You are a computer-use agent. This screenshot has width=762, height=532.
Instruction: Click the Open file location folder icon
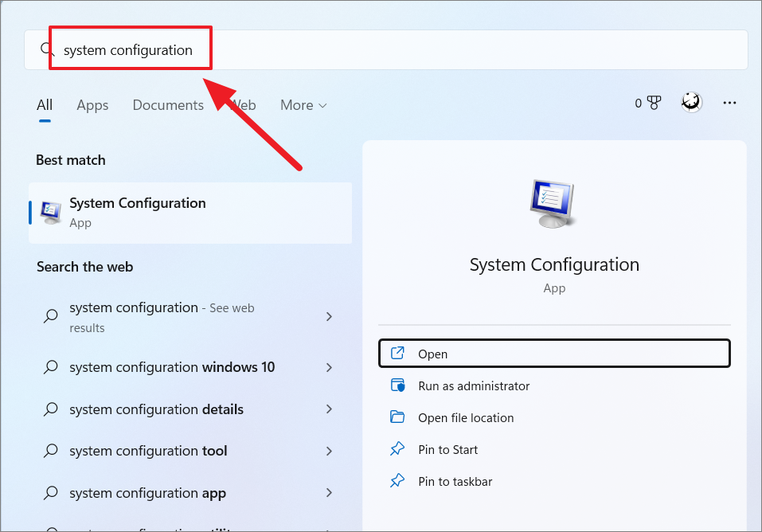point(397,417)
